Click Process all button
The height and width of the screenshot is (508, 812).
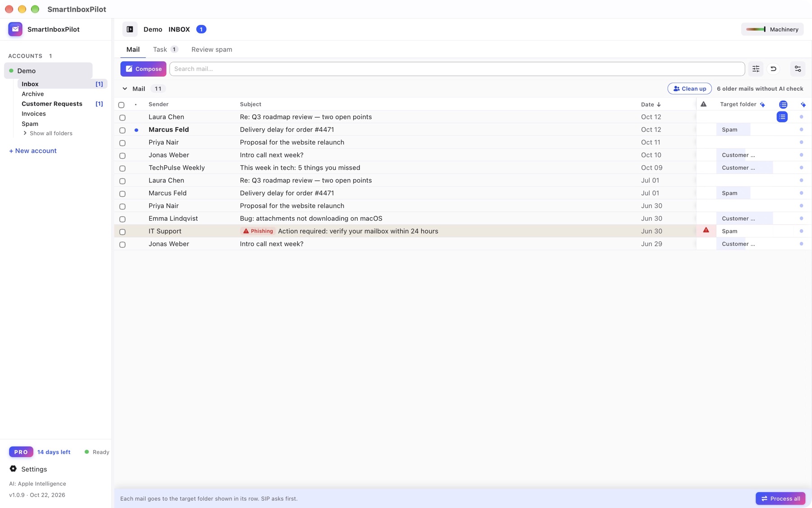780,499
